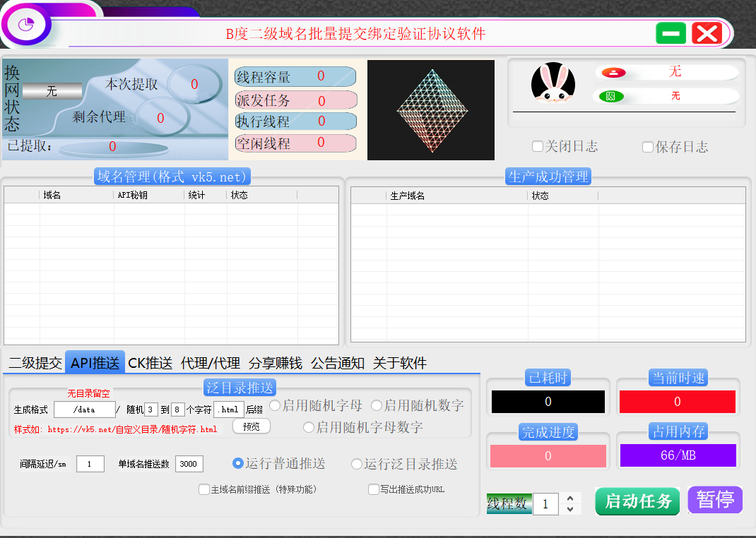Screen dimensions: 756x538
Task: Tick the 保存日志 checkbox
Action: (648, 147)
